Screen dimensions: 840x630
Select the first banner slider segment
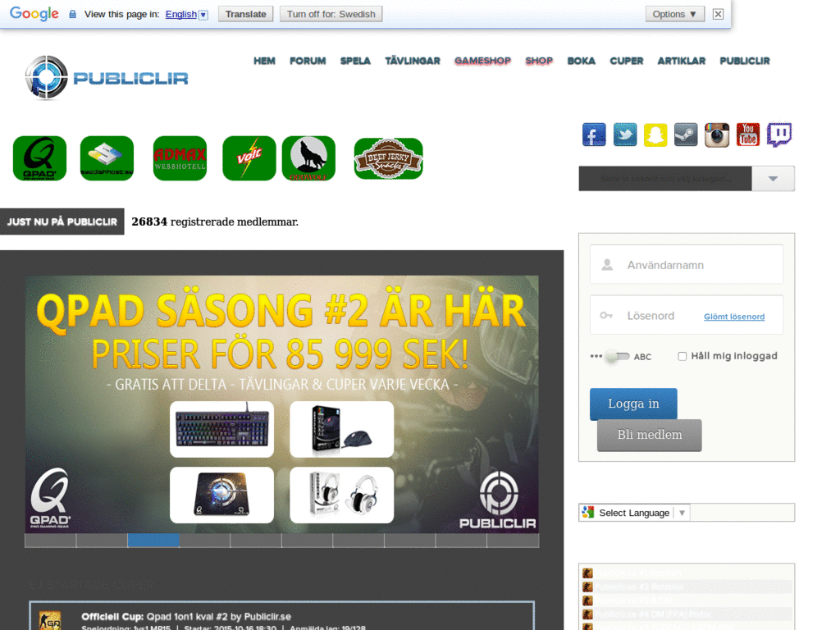click(x=50, y=541)
